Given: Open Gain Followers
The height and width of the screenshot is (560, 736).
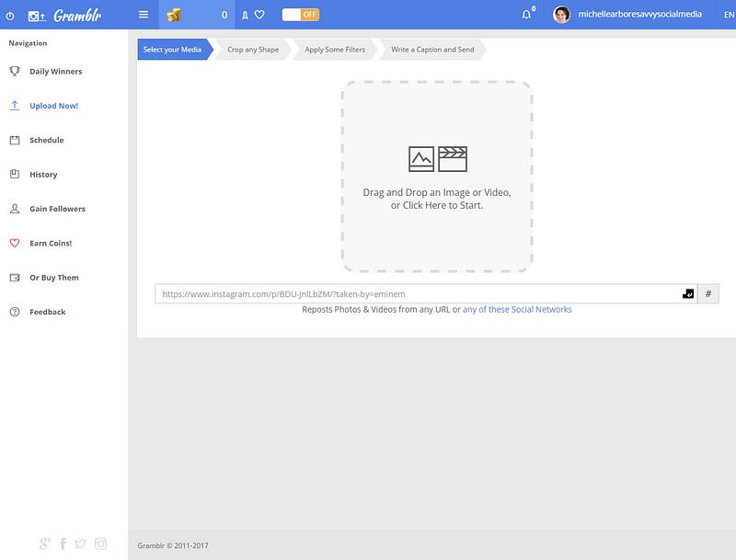Looking at the screenshot, I should [57, 209].
